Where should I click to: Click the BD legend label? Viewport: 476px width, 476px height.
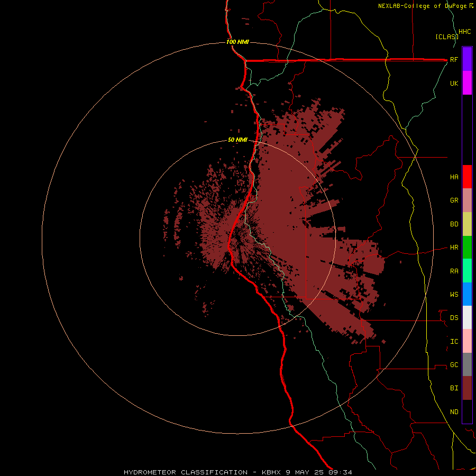(x=454, y=224)
